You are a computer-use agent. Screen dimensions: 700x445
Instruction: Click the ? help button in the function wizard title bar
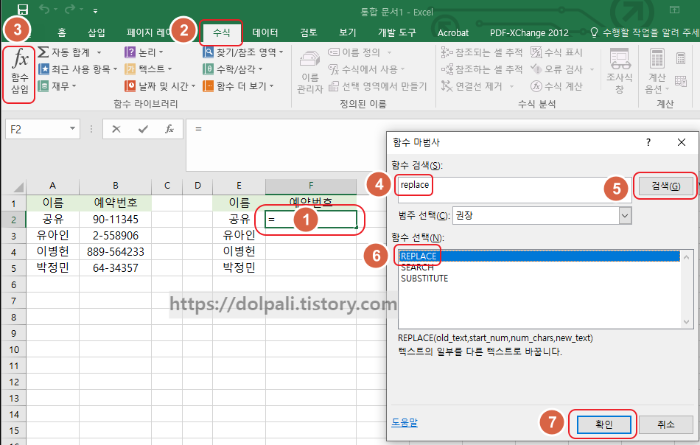pos(648,142)
